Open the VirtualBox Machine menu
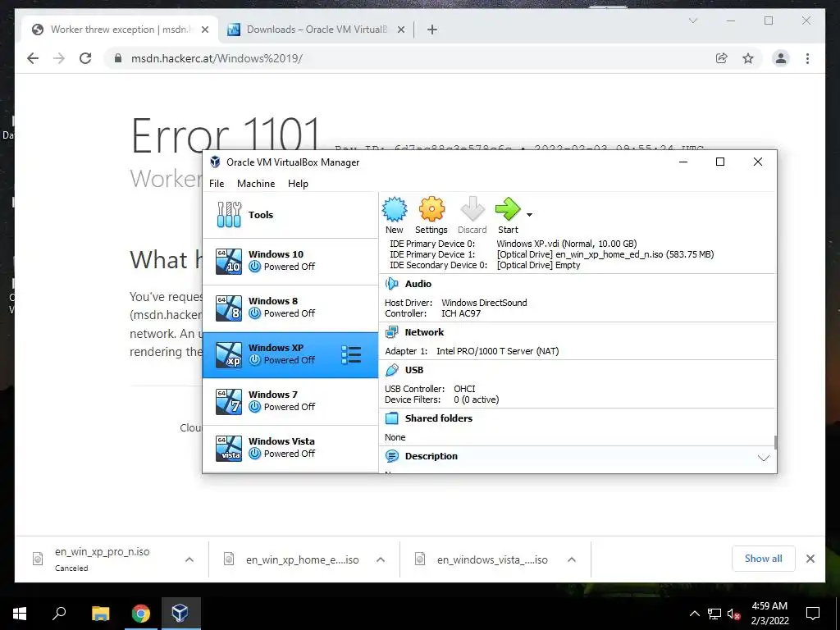This screenshot has height=630, width=840. pos(256,183)
